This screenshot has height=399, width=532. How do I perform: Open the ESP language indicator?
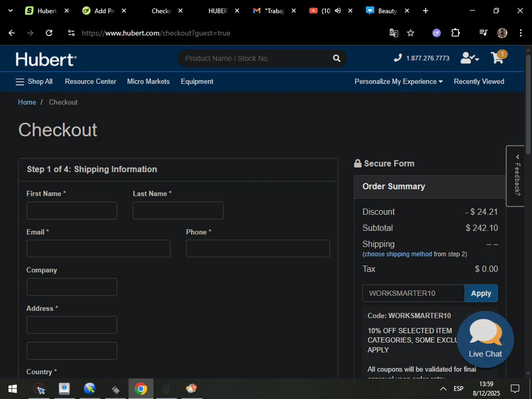point(459,389)
